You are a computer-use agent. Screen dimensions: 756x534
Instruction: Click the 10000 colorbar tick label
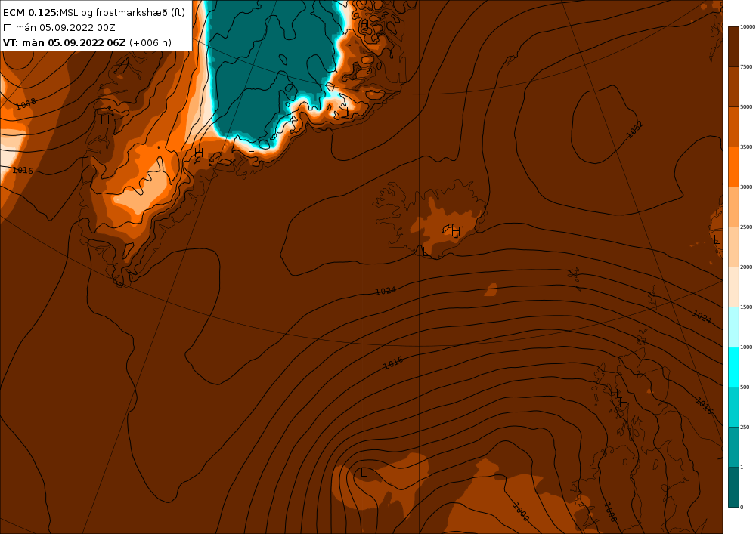point(748,27)
